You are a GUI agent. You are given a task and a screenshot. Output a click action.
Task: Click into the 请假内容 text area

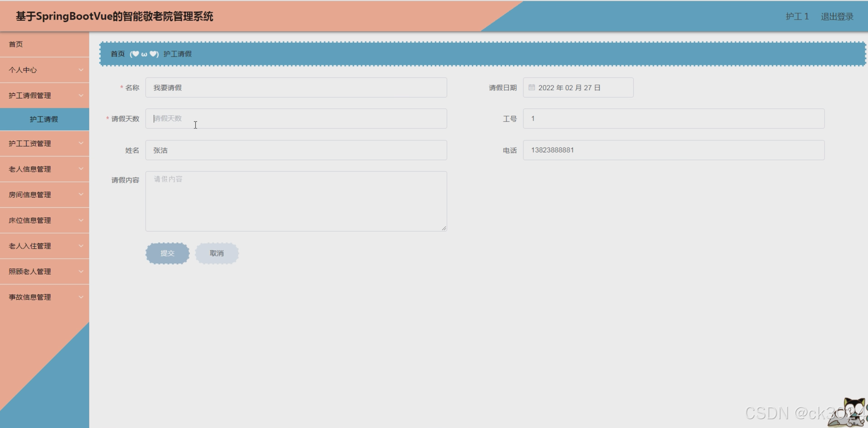[296, 201]
